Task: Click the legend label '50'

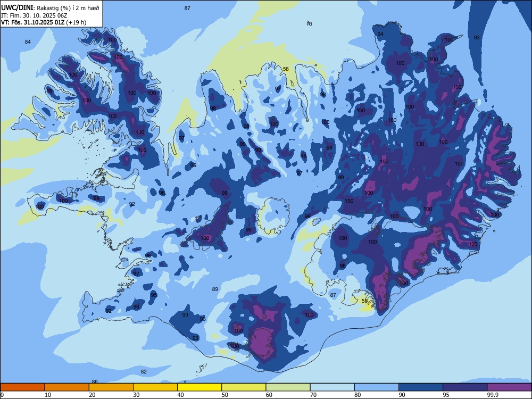Action: [x=225, y=395]
